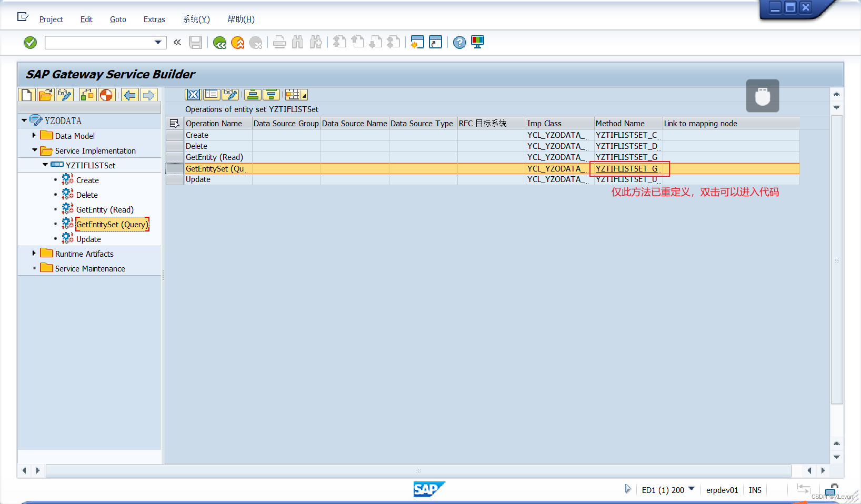Select the Delete operation in the tree
The image size is (861, 504).
[87, 195]
